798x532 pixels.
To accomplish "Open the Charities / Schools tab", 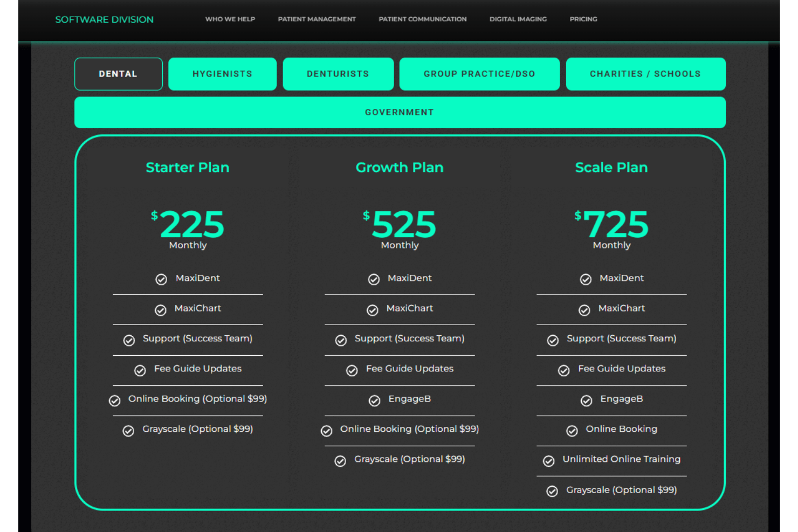I will [645, 74].
